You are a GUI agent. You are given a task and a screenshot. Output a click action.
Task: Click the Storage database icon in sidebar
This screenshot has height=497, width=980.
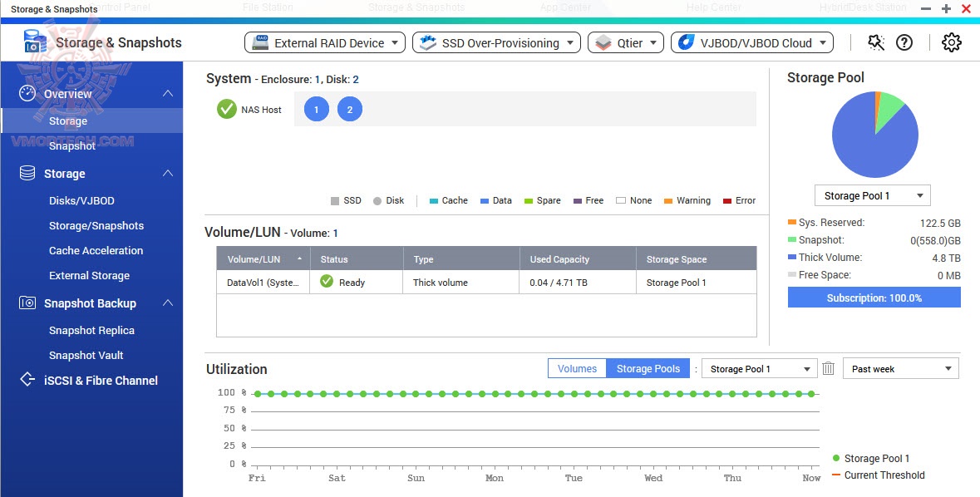[x=27, y=173]
